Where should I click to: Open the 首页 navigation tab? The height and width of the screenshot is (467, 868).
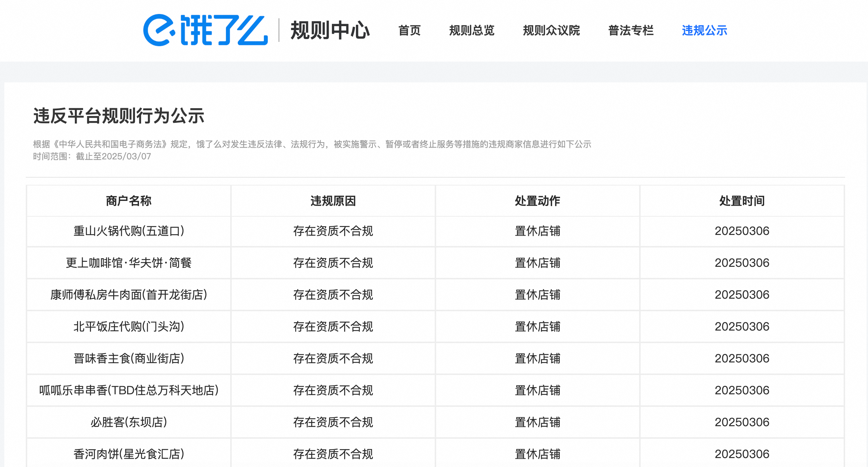point(409,30)
